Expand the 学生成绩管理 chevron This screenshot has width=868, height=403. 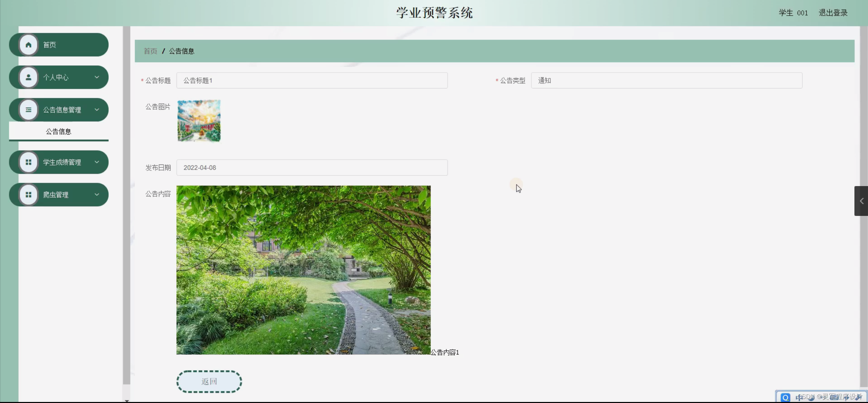pos(97,162)
